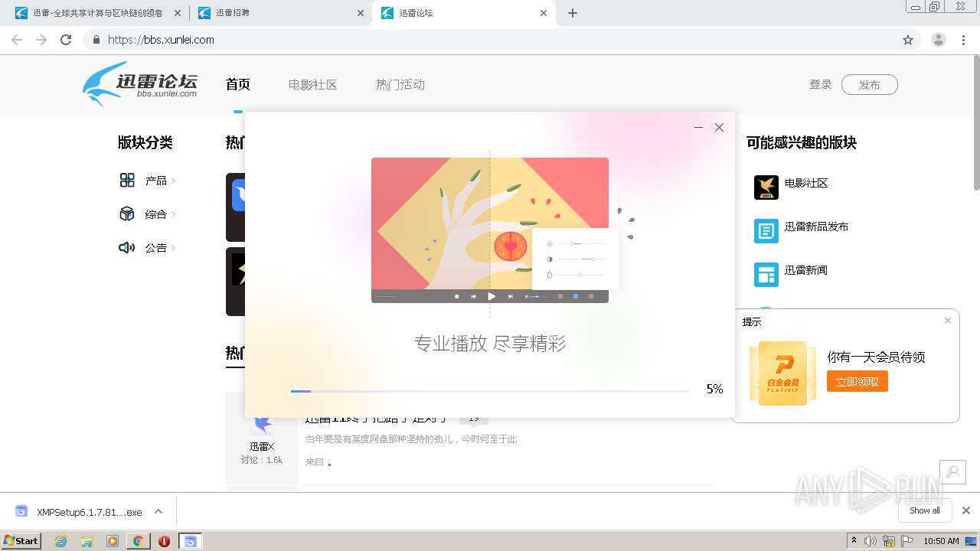
Task: Open the 公告 speaker icon
Action: [127, 248]
